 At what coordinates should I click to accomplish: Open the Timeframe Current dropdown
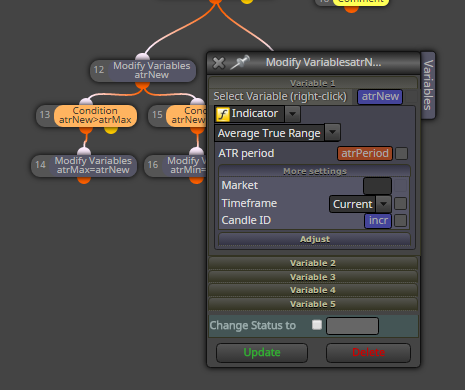pyautogui.click(x=383, y=204)
